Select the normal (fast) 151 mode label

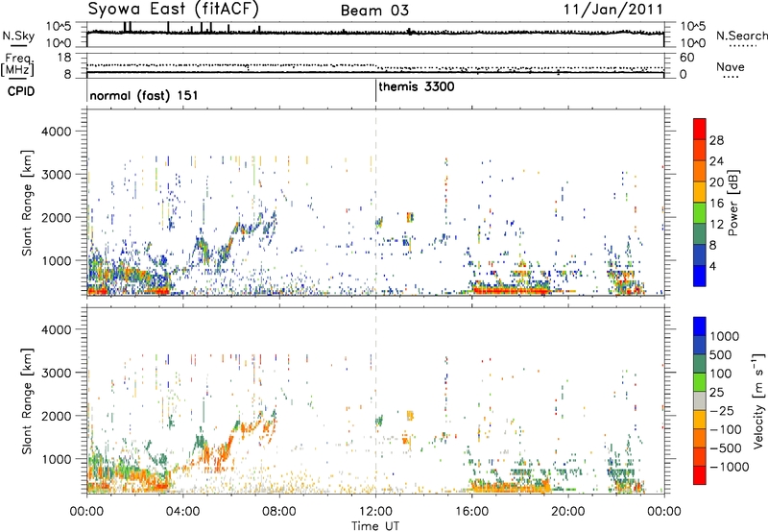point(143,95)
